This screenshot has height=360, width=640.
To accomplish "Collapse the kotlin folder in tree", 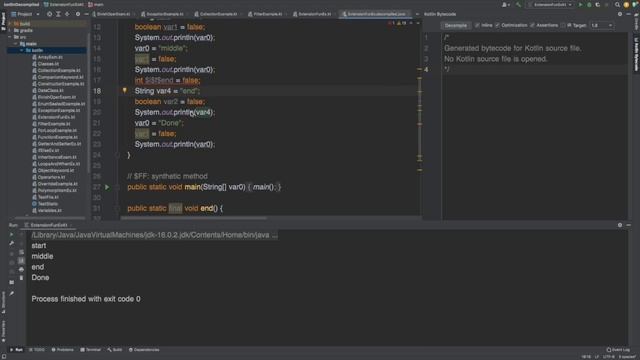I will click(x=22, y=50).
